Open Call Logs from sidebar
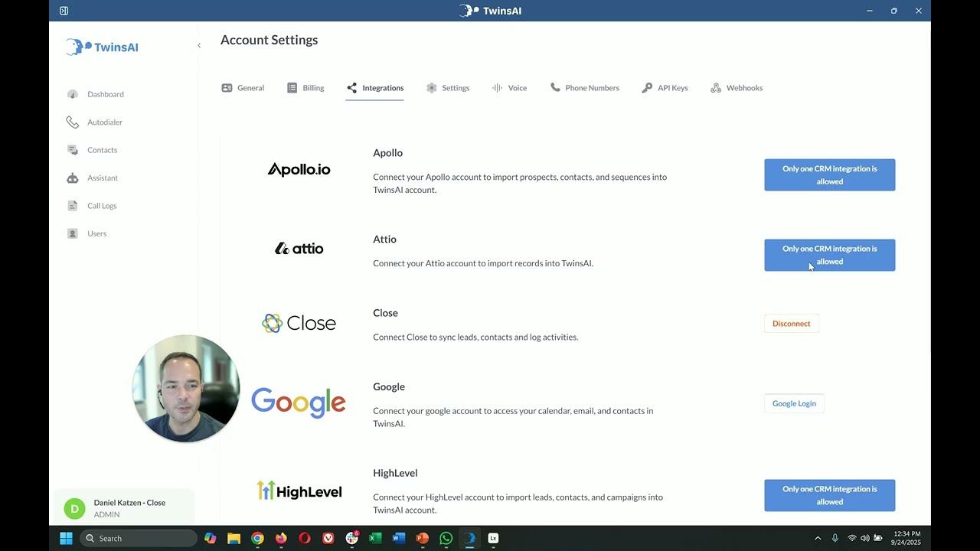Image resolution: width=980 pixels, height=551 pixels. tap(92, 206)
